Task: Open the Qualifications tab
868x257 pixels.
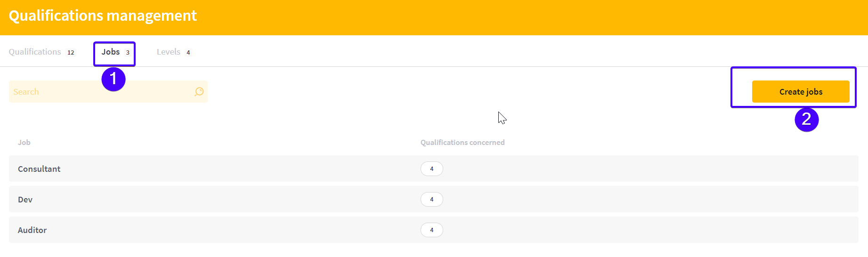Action: coord(42,52)
